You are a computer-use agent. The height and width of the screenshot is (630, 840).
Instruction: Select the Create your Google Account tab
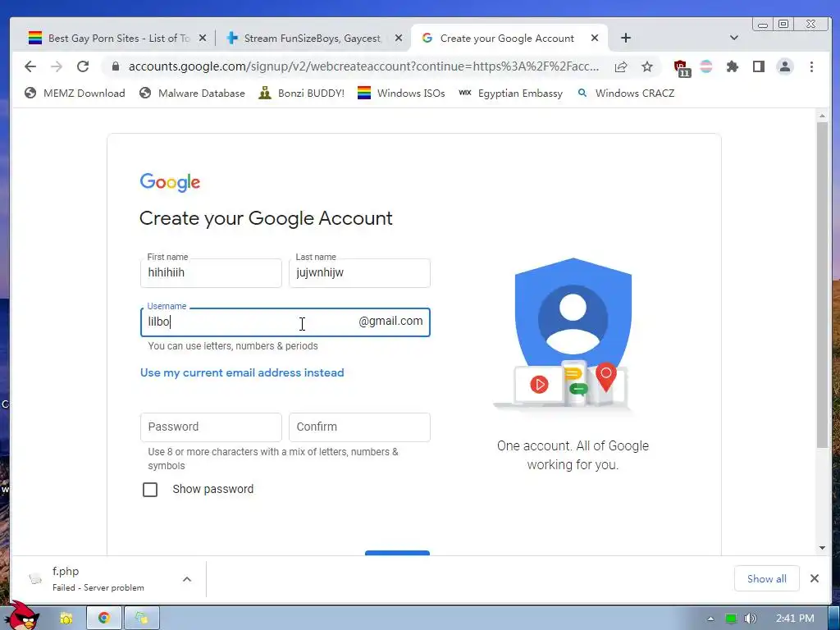[507, 38]
